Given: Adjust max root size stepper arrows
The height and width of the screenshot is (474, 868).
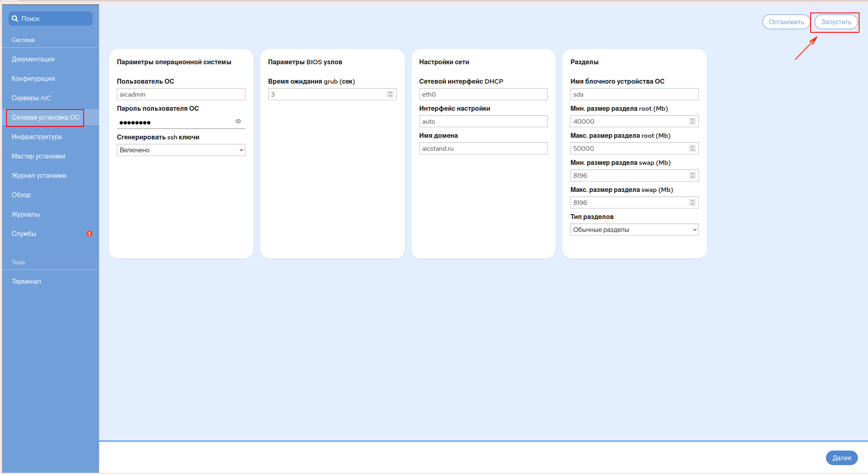Looking at the screenshot, I should pyautogui.click(x=692, y=148).
